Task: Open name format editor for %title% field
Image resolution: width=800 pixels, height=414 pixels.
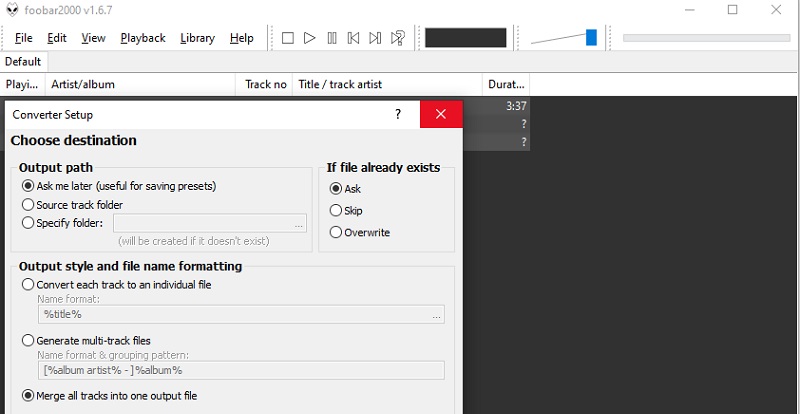Action: 435,315
